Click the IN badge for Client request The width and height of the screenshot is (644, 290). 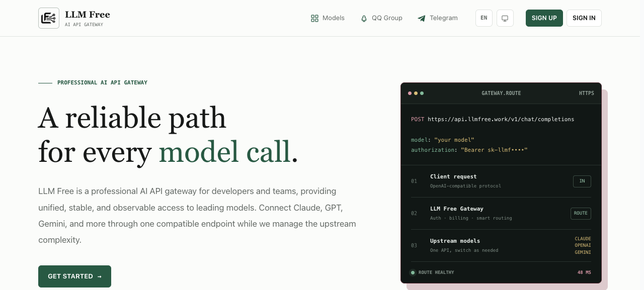pos(582,181)
